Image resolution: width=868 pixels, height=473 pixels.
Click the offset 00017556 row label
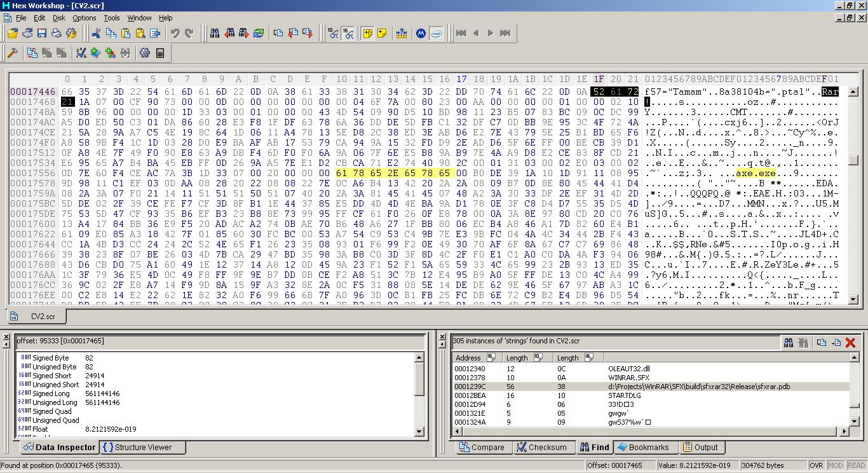point(33,173)
